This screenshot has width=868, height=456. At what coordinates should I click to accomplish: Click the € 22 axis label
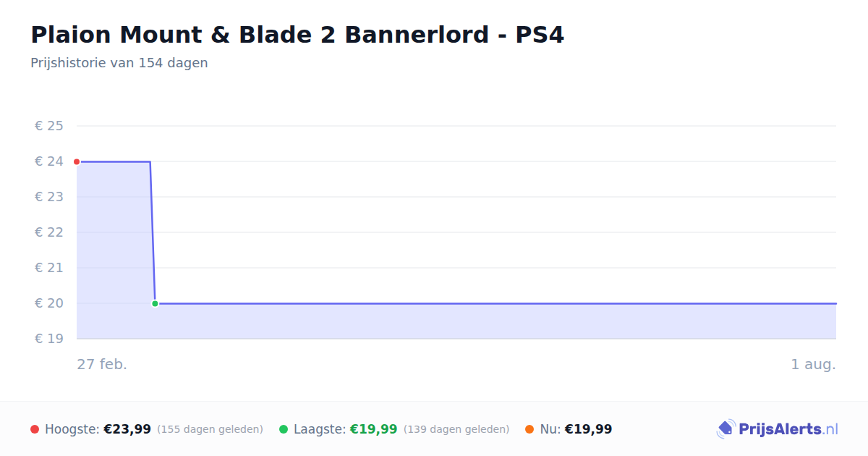point(49,232)
